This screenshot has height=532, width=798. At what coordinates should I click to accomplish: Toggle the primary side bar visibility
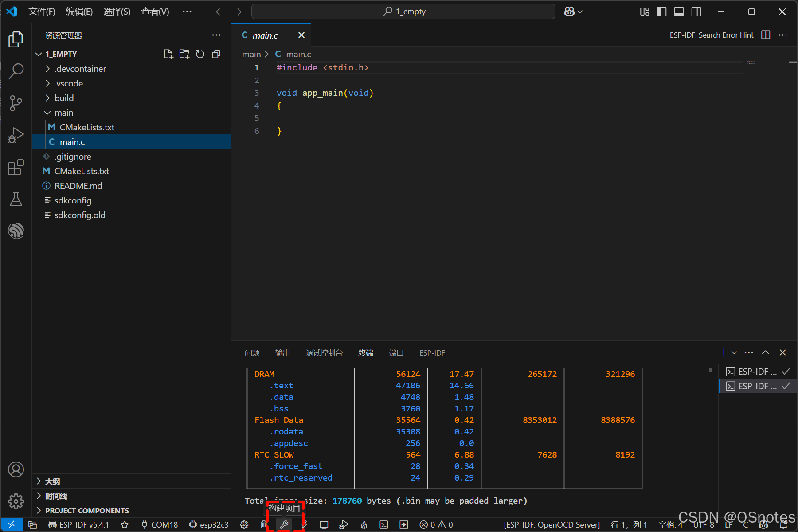click(x=661, y=12)
